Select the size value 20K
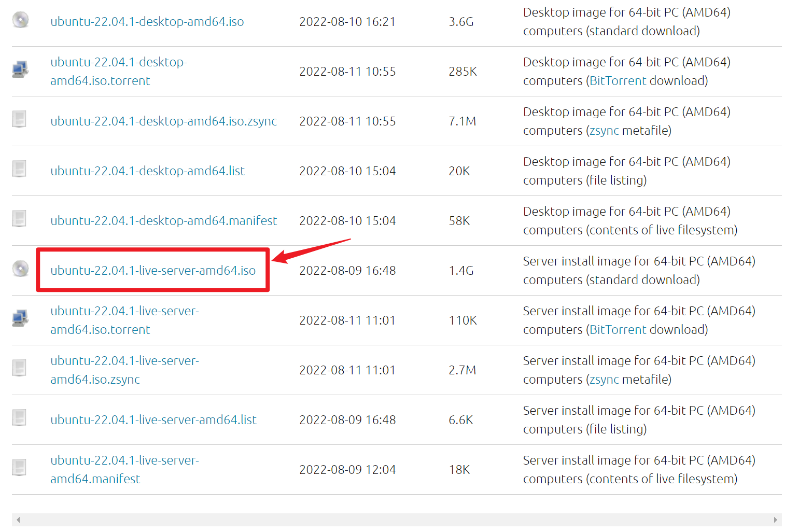Image resolution: width=785 pixels, height=532 pixels. coord(459,171)
